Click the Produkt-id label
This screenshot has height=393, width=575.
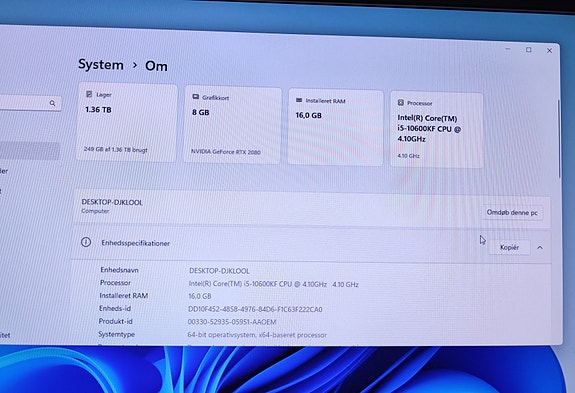[116, 321]
